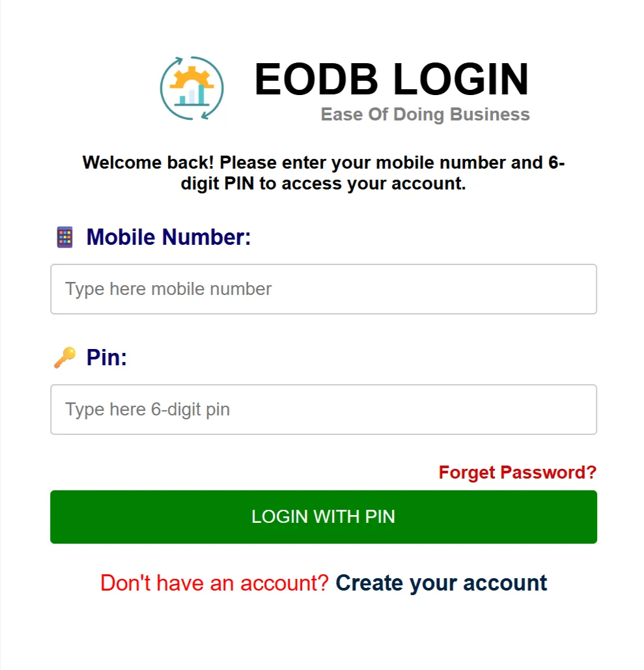This screenshot has width=644, height=670.
Task: Click the golden key icon beside Pin
Action: (x=65, y=357)
